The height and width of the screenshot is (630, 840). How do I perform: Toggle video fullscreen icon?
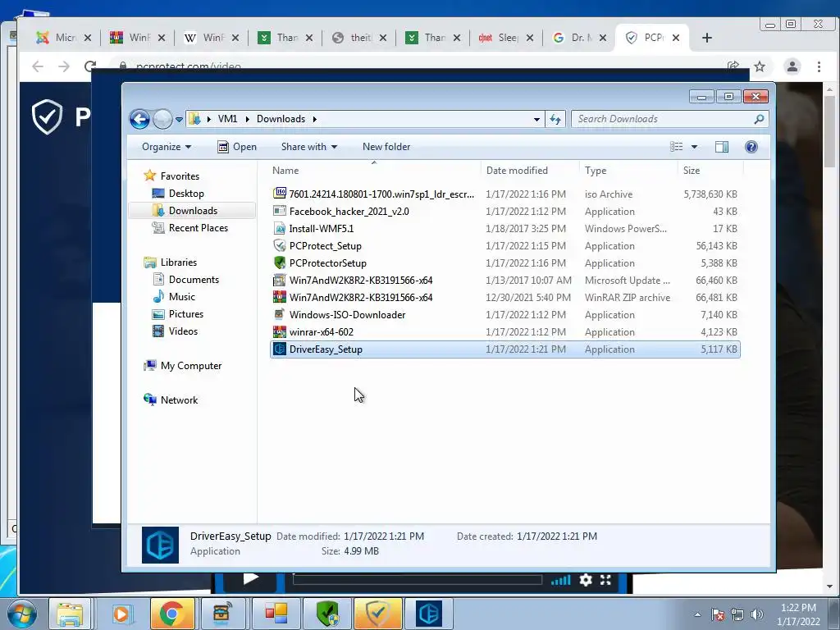[605, 580]
